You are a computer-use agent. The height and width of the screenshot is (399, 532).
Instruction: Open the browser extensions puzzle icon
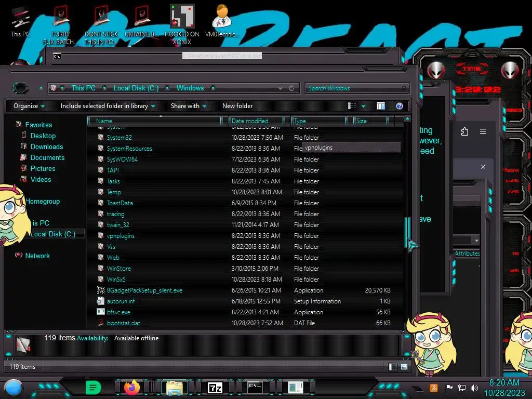click(x=465, y=131)
